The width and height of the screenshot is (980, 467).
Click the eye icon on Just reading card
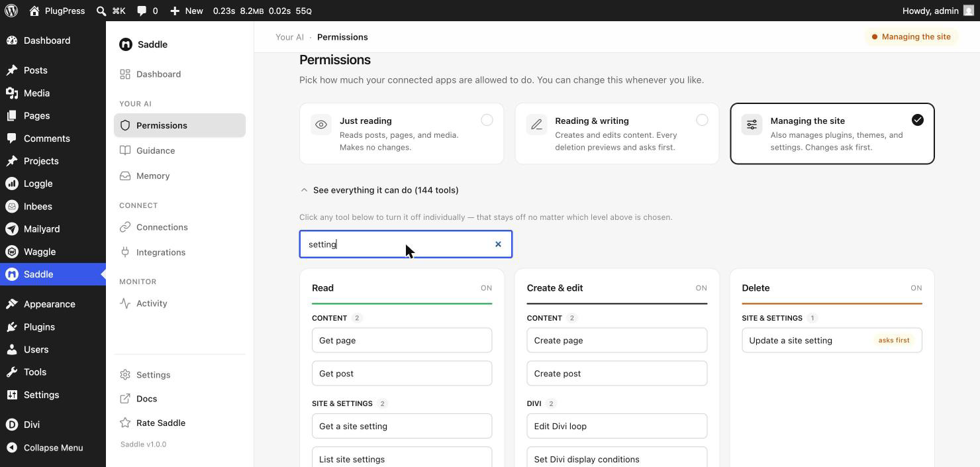coord(321,125)
